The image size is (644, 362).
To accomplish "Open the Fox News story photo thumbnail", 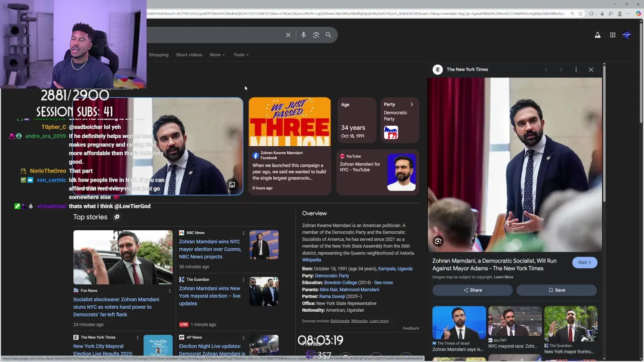I will pyautogui.click(x=123, y=257).
